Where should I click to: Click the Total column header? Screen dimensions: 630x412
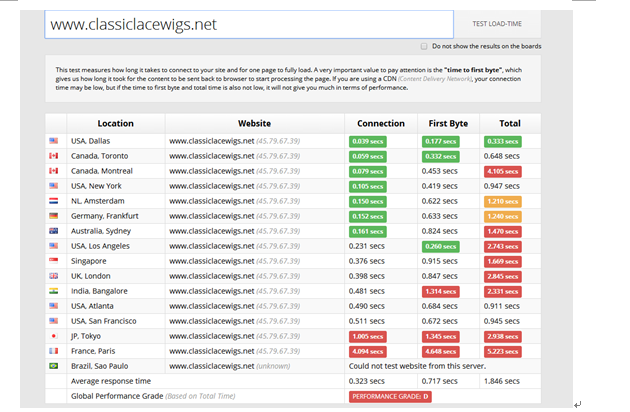pos(510,123)
